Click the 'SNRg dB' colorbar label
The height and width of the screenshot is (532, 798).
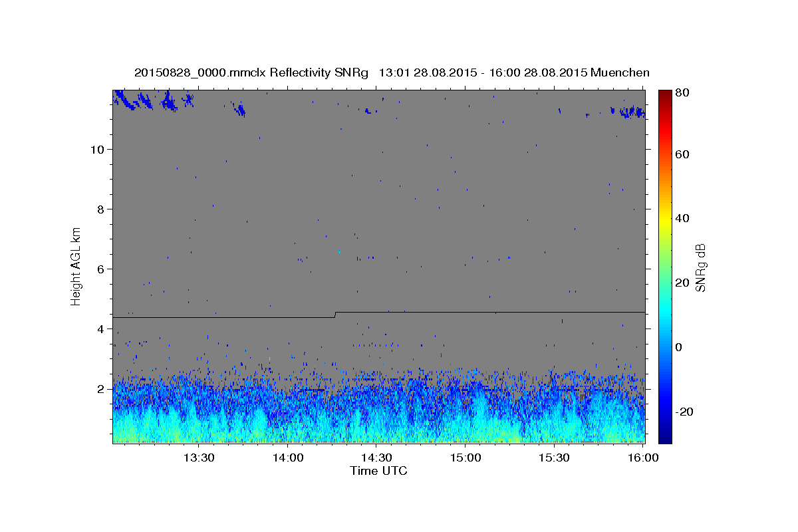point(700,267)
